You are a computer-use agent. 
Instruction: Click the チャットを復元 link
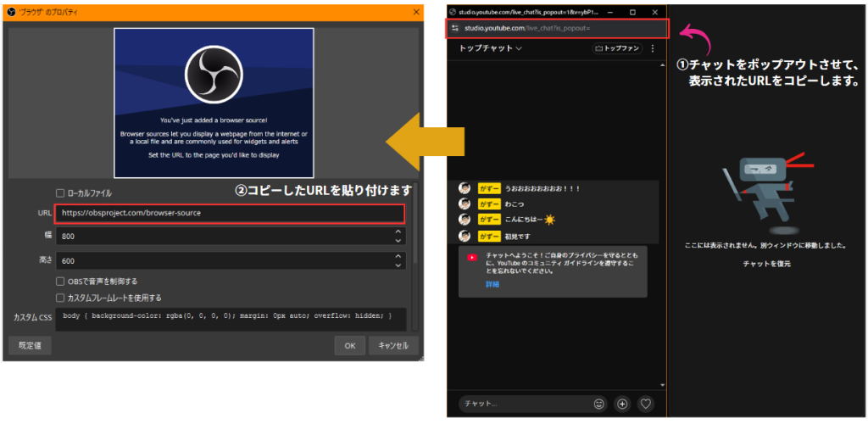(x=766, y=264)
